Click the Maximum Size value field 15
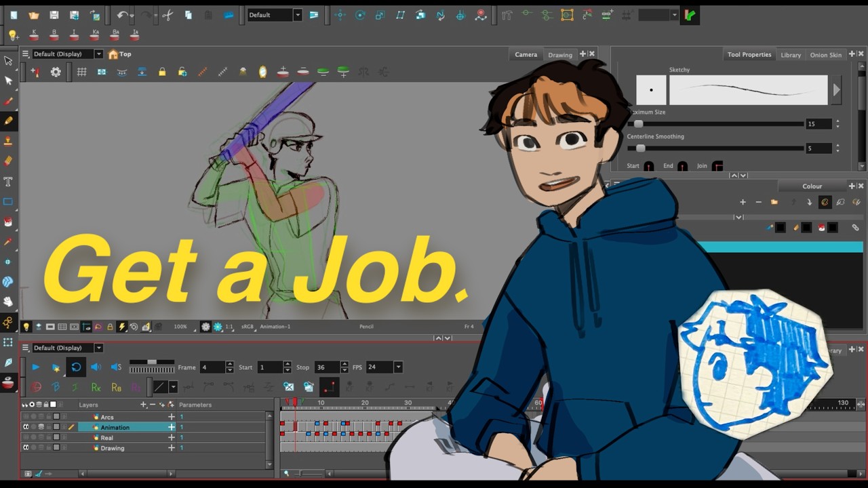868x488 pixels. (x=818, y=124)
